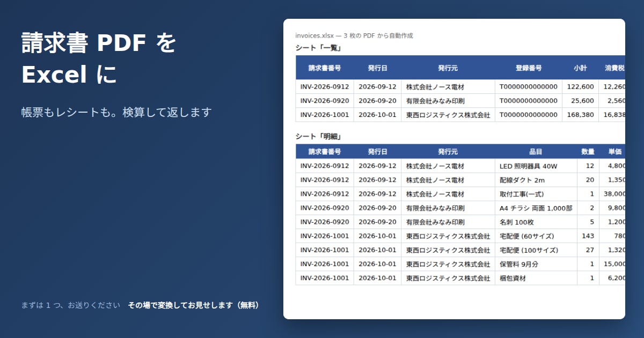Click quantity 143 in the 宅配便 (60サイズ) row
644x338 pixels.
tap(588, 236)
